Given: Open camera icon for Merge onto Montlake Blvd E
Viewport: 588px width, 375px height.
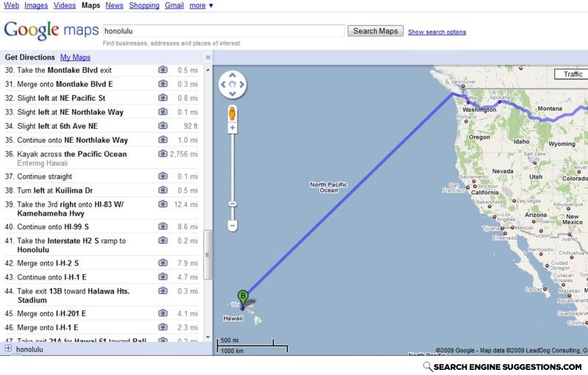Looking at the screenshot, I should [162, 84].
